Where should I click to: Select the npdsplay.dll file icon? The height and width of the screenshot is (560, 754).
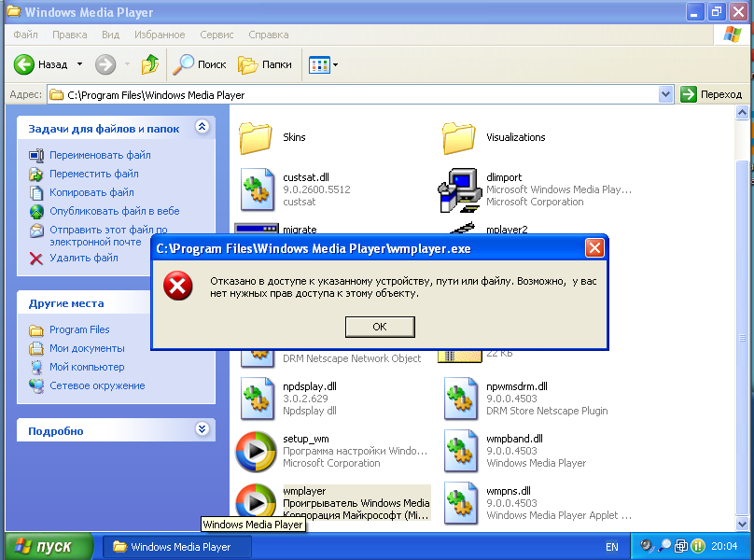[258, 399]
